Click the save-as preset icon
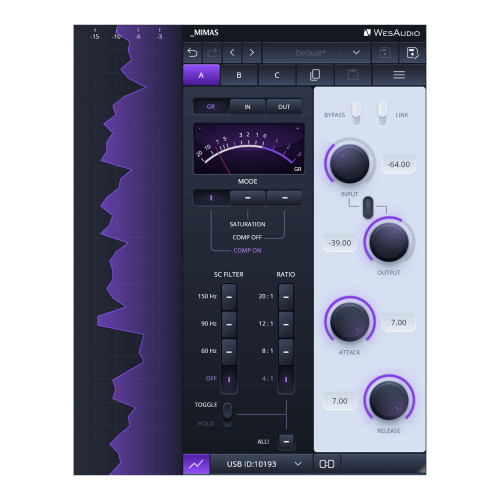This screenshot has width=500, height=500. click(412, 53)
